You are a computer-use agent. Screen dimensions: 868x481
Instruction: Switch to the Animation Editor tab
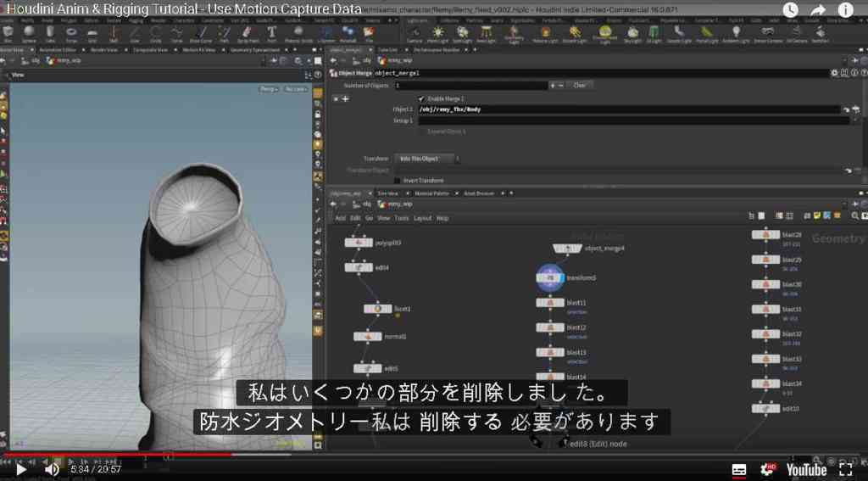coord(57,50)
